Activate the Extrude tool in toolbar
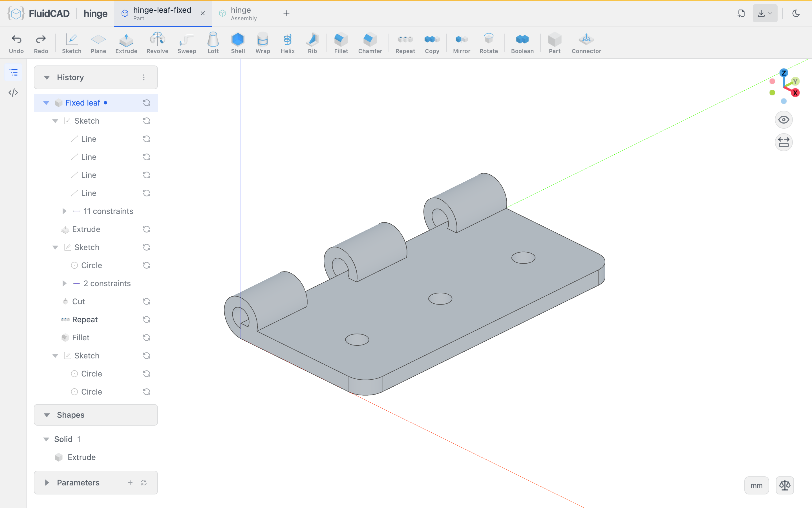 [126, 43]
